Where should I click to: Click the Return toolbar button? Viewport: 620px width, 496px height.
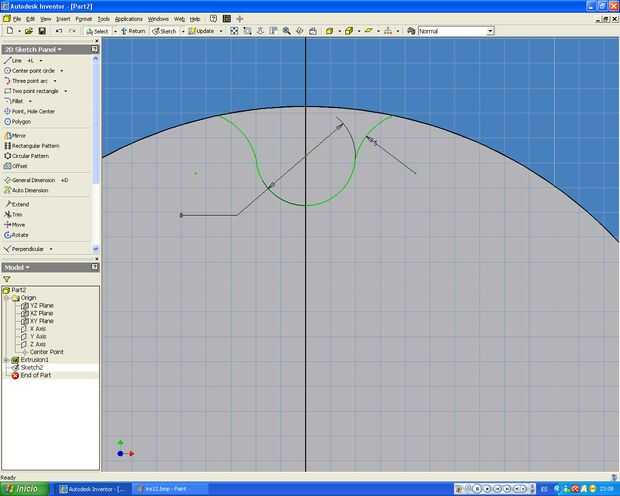coord(133,31)
